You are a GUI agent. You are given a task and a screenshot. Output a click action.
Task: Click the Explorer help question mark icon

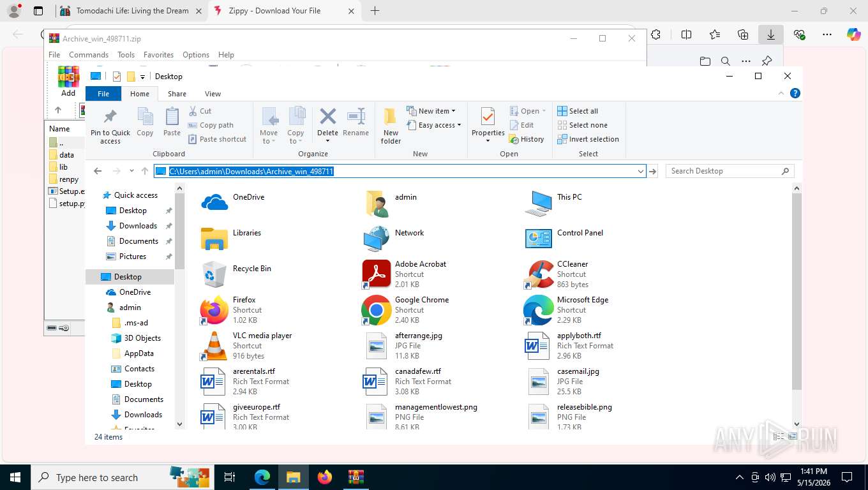[795, 93]
